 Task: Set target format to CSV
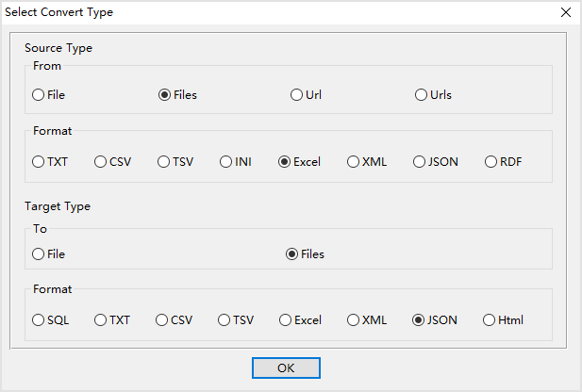pos(162,320)
